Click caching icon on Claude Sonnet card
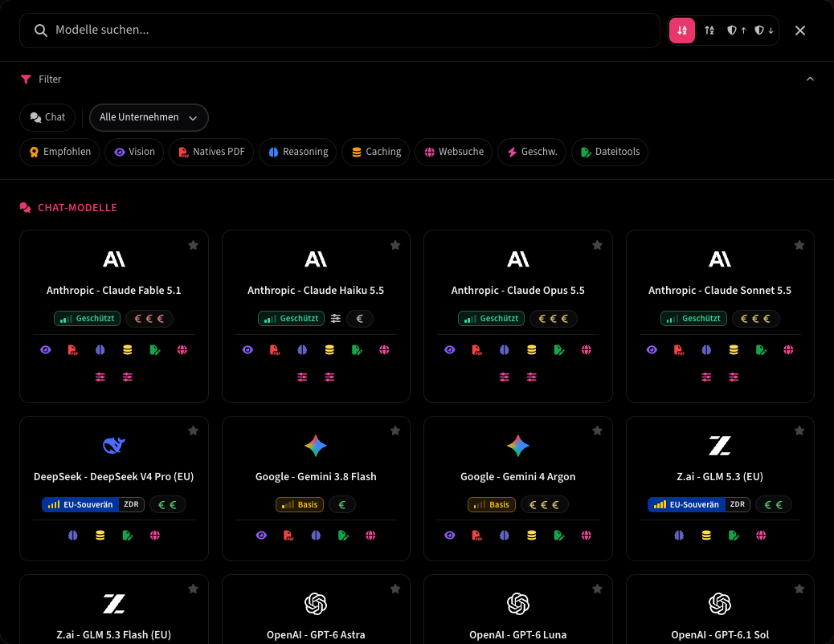The image size is (834, 644). point(734,350)
